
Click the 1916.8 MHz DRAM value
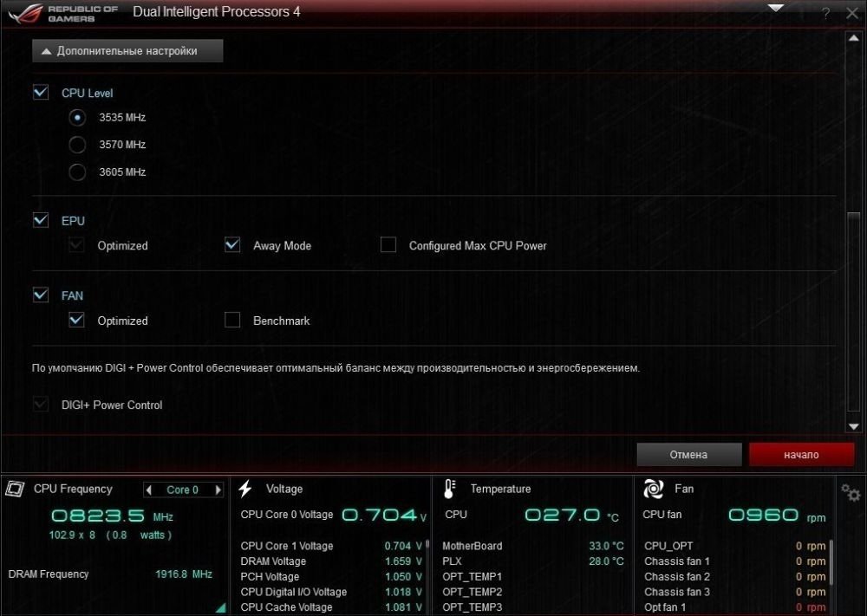184,574
